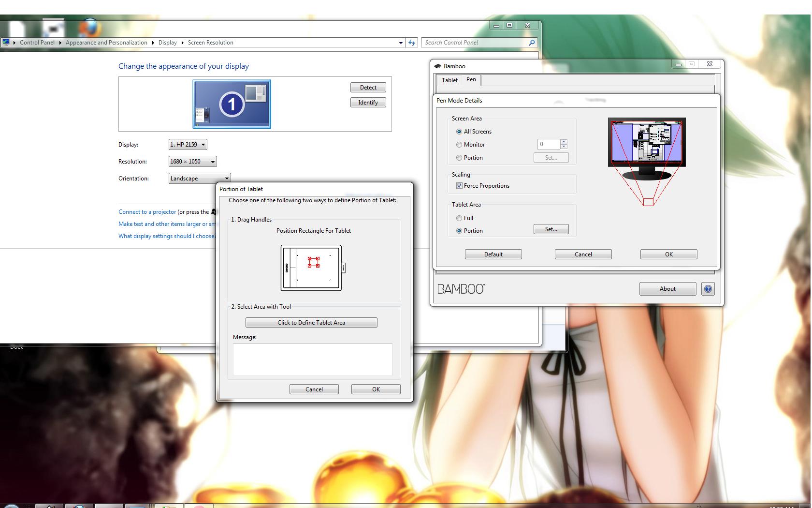Go to the Display breadcrumb
This screenshot has height=508, width=812.
click(x=168, y=43)
